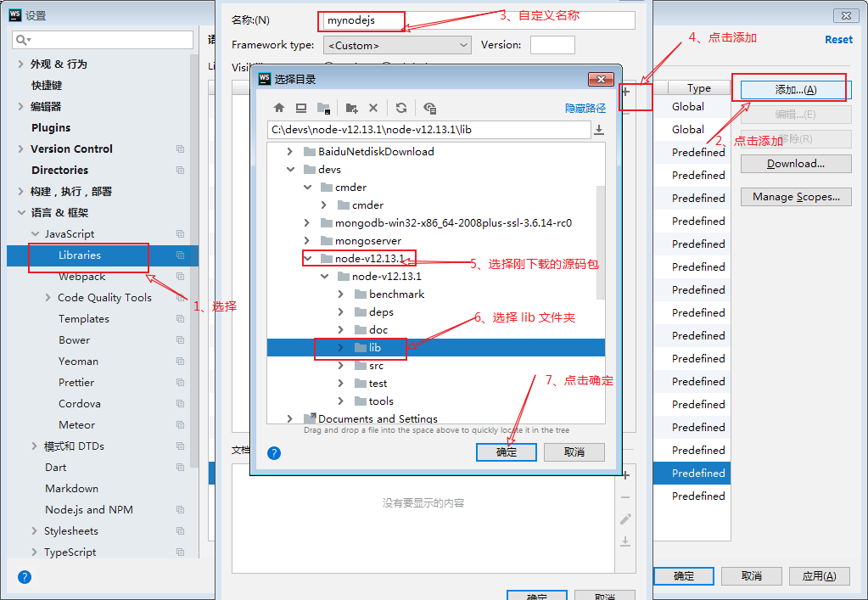Collapse 语言 & 框架 settings group
The height and width of the screenshot is (600, 868).
pyautogui.click(x=21, y=212)
